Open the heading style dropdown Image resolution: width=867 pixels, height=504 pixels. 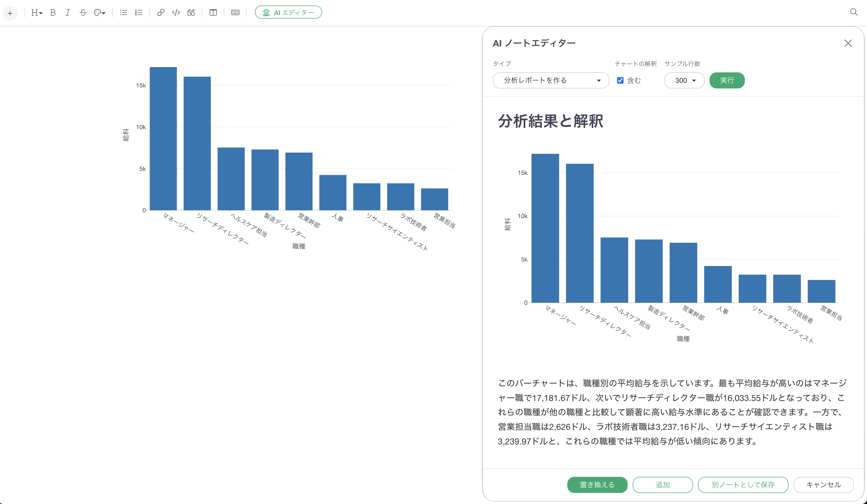click(36, 13)
